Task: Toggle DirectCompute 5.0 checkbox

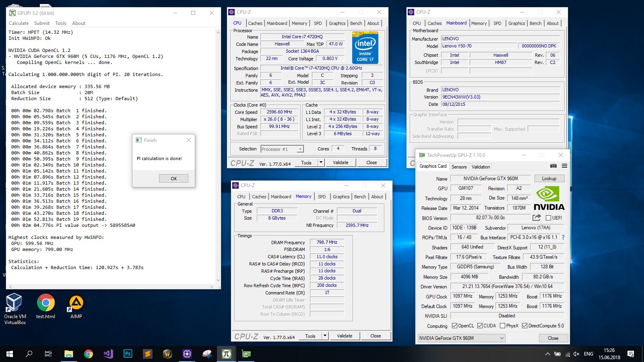Action: tap(524, 326)
